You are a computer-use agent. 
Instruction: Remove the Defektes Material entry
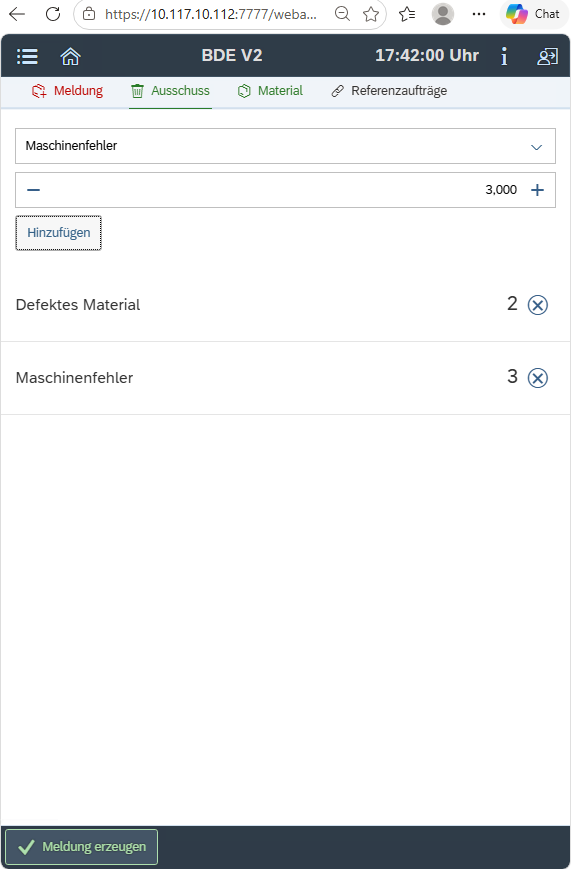click(x=537, y=305)
